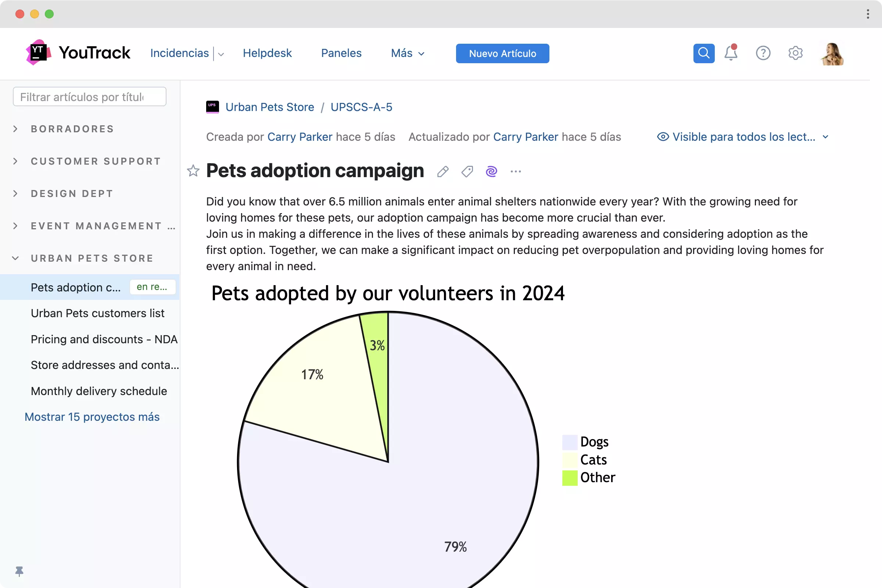
Task: Open the three-dot article options menu
Action: [516, 172]
